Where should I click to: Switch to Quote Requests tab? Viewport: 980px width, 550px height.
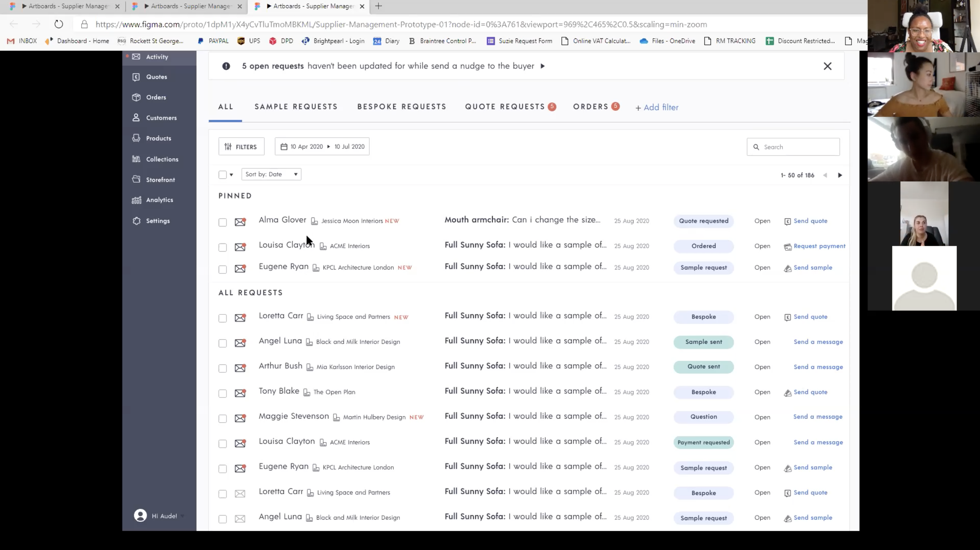pyautogui.click(x=505, y=107)
